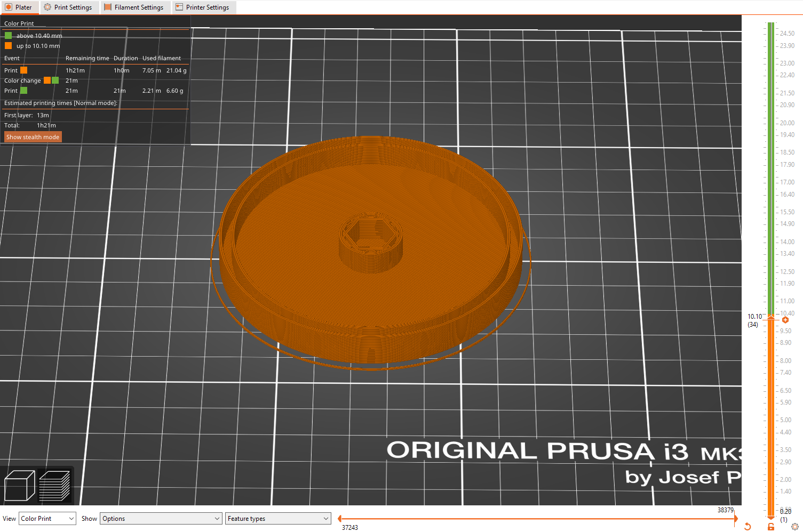This screenshot has height=532, width=803.
Task: Grab the vertical slider lower thumb at 0.20
Action: click(771, 517)
